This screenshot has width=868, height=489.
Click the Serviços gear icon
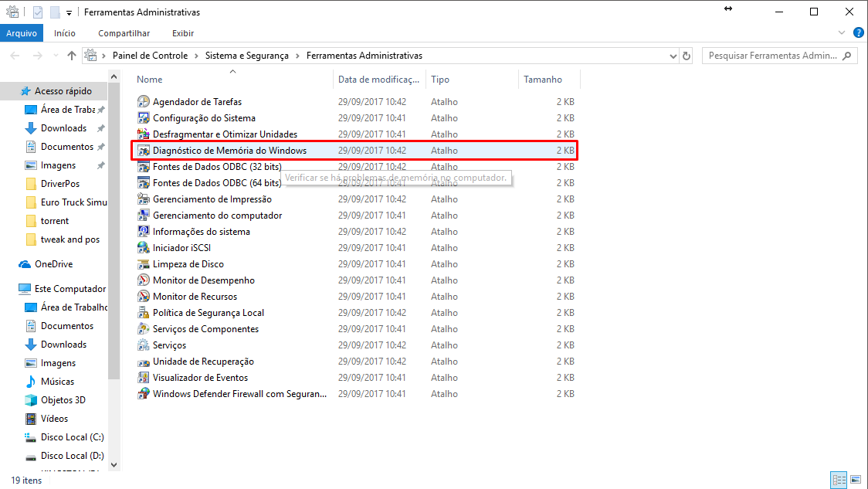coord(144,345)
